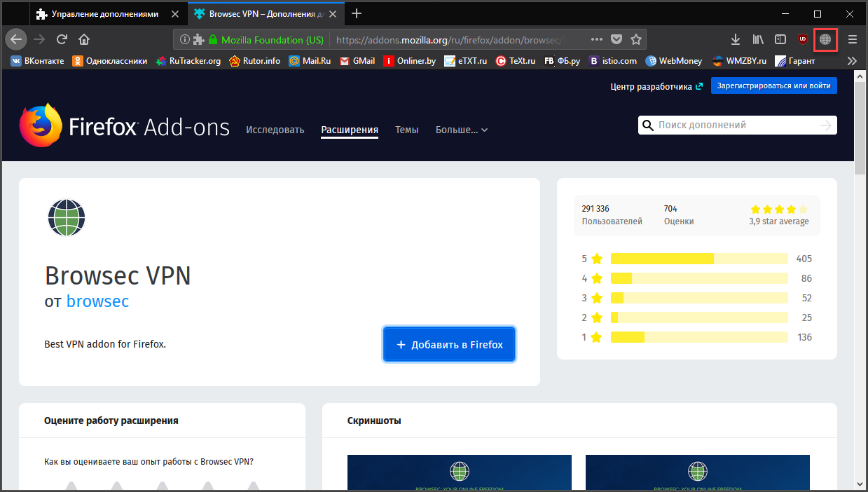This screenshot has width=868, height=492.
Task: Show more bookmarks toolbar chevron
Action: tap(852, 61)
